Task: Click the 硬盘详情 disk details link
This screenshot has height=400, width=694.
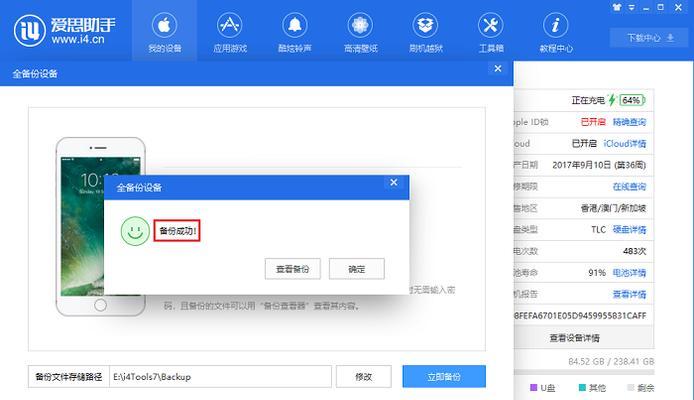Action: point(630,229)
